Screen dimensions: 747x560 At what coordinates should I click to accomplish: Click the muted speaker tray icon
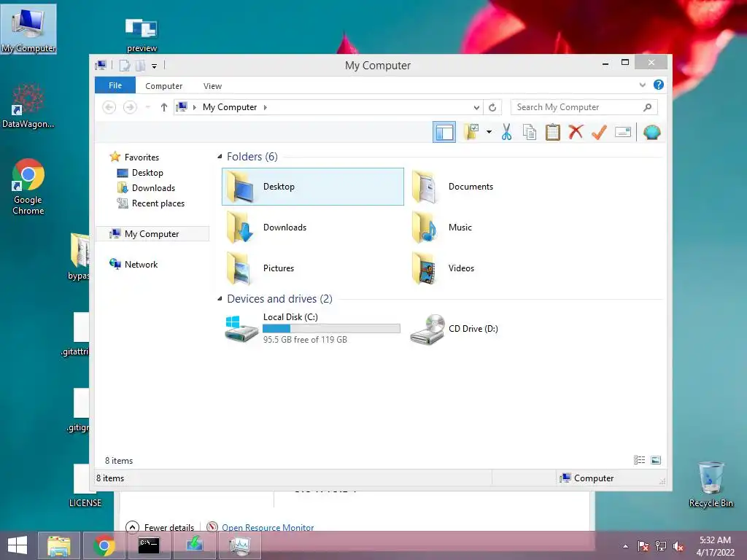point(678,546)
